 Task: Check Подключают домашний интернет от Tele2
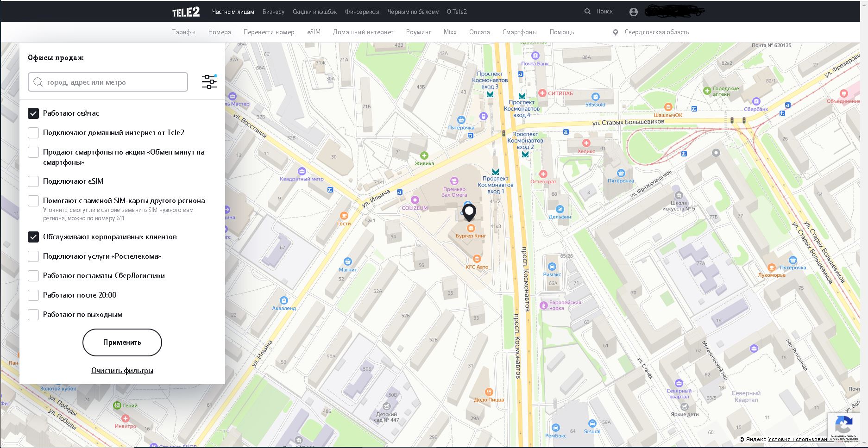pos(33,133)
